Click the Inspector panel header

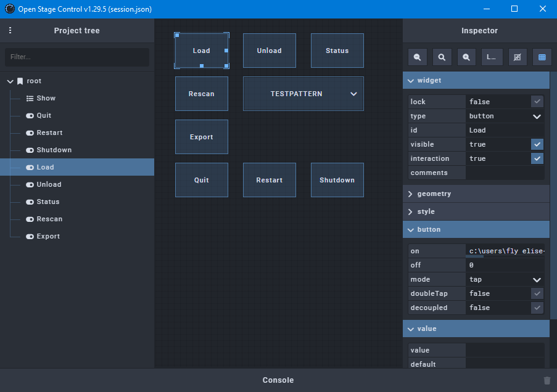pos(479,31)
